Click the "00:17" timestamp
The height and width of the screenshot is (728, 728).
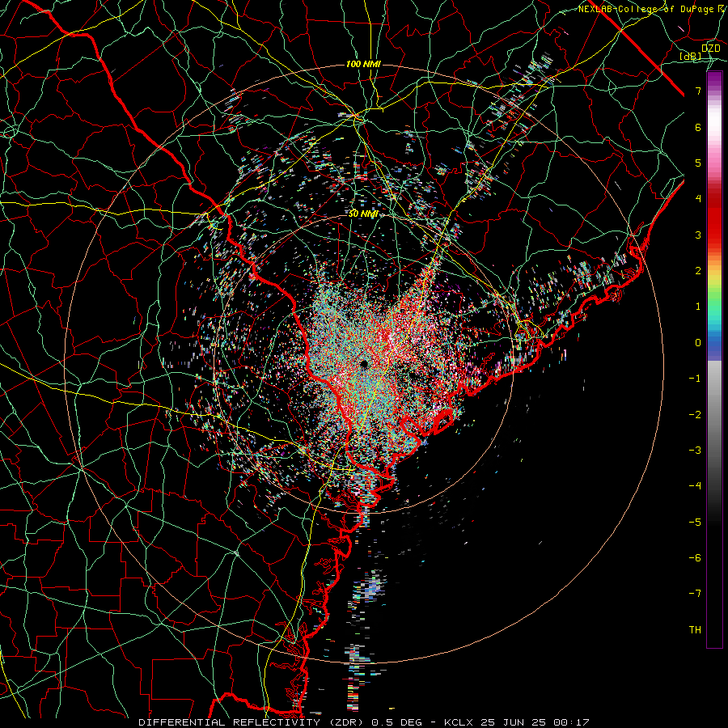[x=571, y=722]
